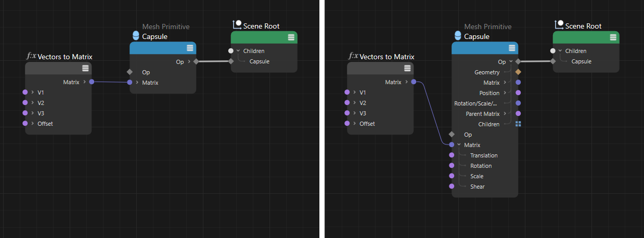Click the Mesh Primitive label in right graph

(x=488, y=27)
